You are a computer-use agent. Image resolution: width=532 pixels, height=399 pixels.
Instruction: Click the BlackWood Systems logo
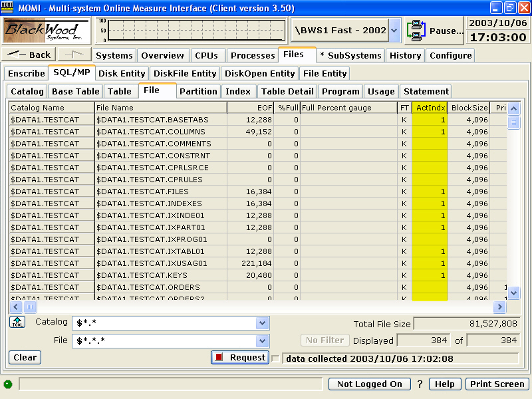click(x=45, y=30)
